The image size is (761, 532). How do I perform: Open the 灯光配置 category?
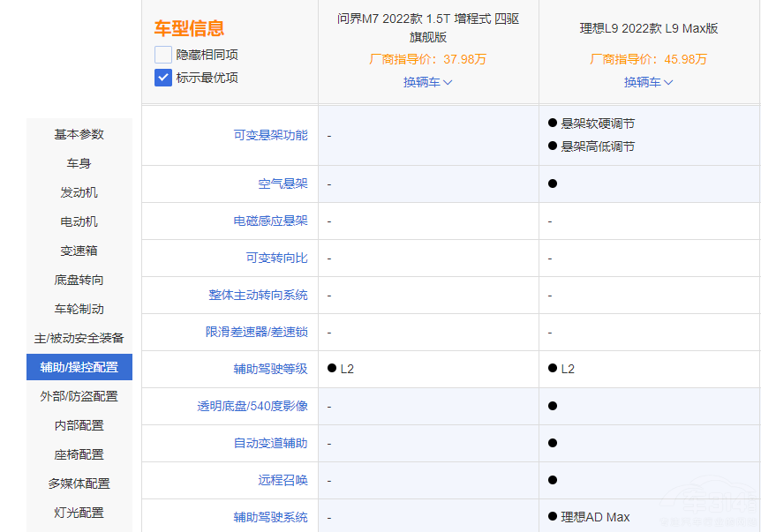click(x=79, y=513)
